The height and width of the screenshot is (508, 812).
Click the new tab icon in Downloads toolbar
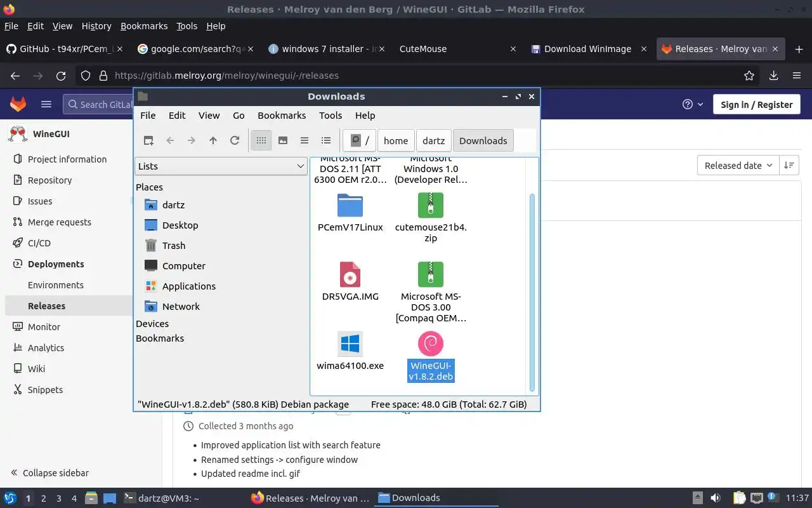148,141
